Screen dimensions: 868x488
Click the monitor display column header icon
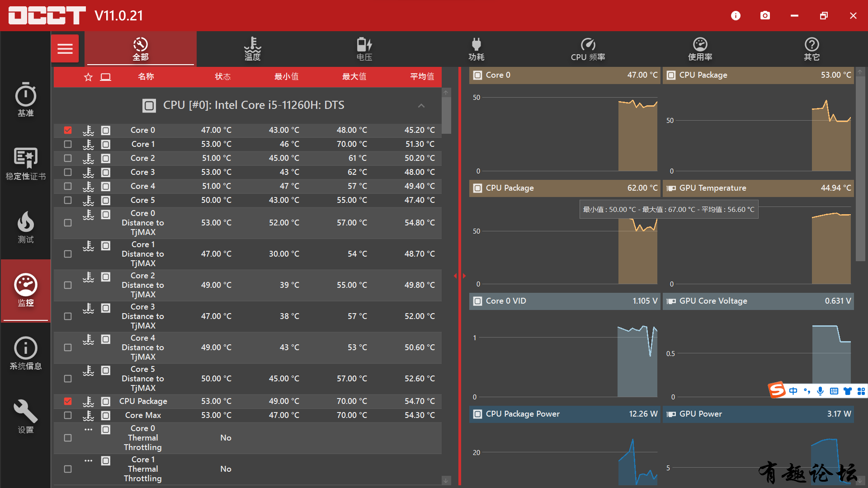(106, 77)
